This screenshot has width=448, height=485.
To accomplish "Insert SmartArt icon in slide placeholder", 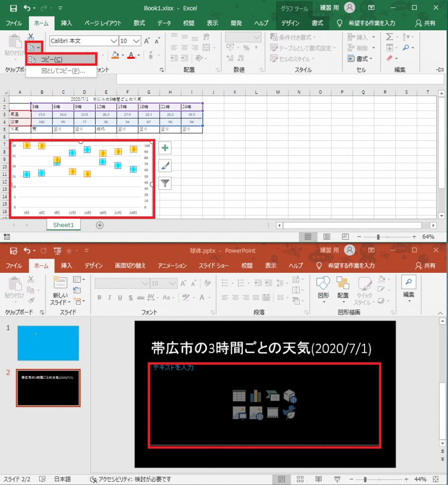I will tap(272, 395).
